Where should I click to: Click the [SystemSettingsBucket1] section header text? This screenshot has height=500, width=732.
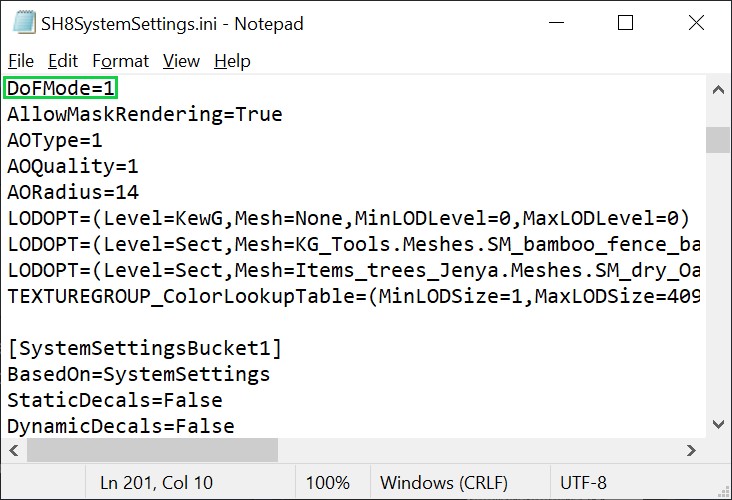145,348
